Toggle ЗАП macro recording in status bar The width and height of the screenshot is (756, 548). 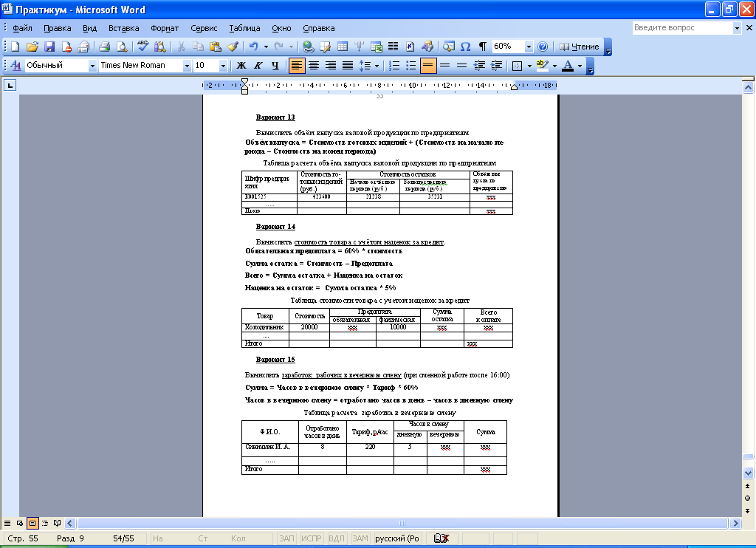coord(287,538)
